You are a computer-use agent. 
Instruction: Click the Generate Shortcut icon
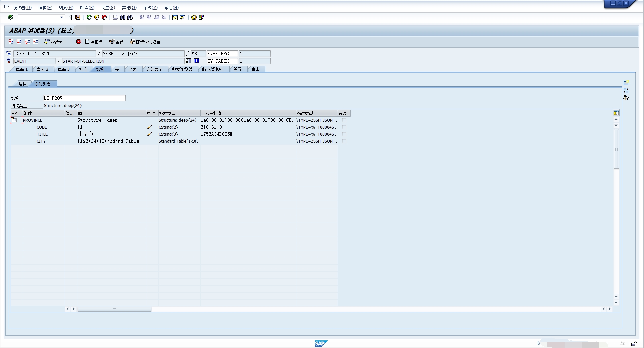click(182, 17)
